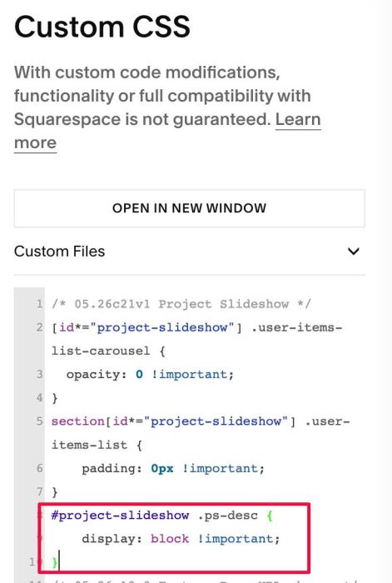Click line number 2 in the gutter
Image resolution: width=392 pixels, height=583 pixels.
(39, 327)
